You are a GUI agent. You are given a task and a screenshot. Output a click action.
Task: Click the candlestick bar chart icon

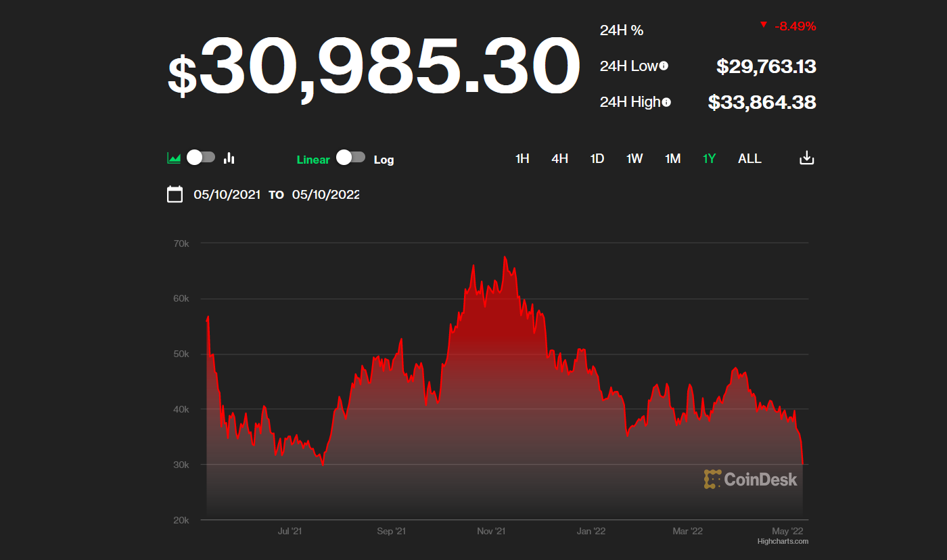[x=229, y=158]
